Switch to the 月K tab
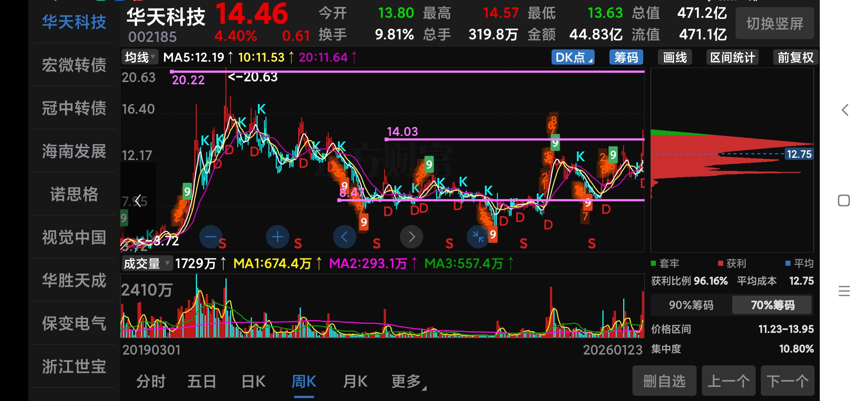868x401 pixels. (x=355, y=381)
